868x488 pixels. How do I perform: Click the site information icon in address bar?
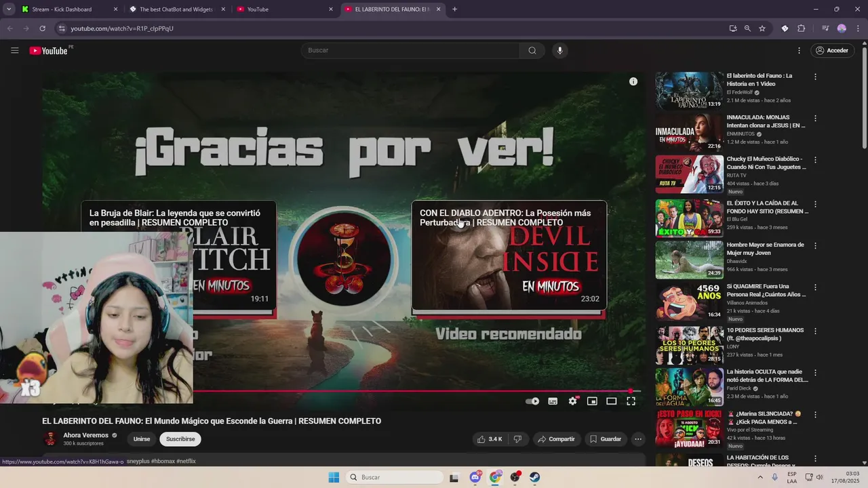pos(62,28)
